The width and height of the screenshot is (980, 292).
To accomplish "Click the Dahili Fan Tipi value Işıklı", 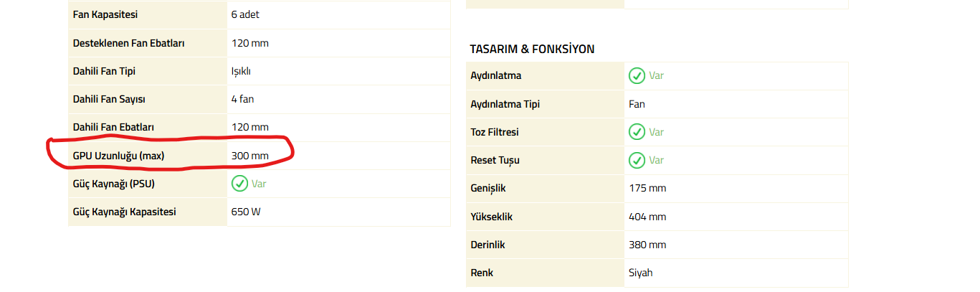I will [241, 71].
